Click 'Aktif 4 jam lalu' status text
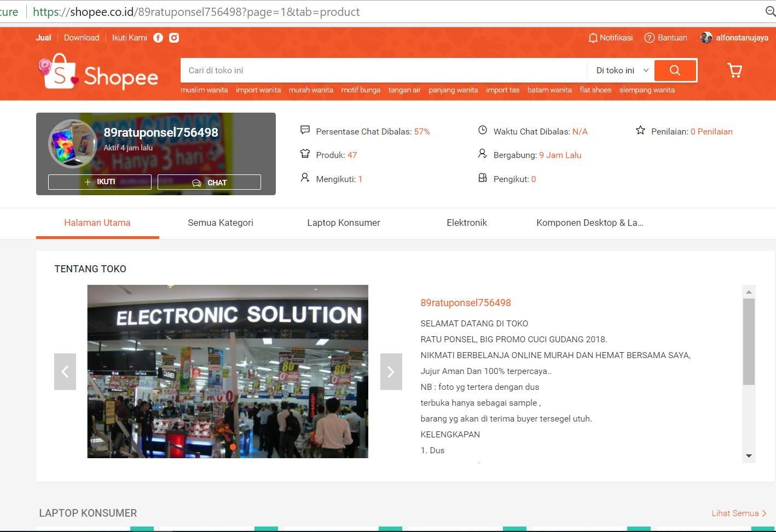This screenshot has width=776, height=532. tap(128, 148)
